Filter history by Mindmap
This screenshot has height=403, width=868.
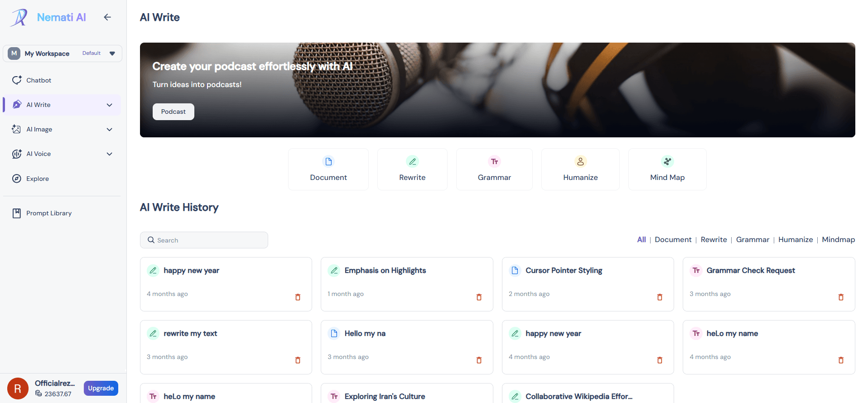click(838, 239)
